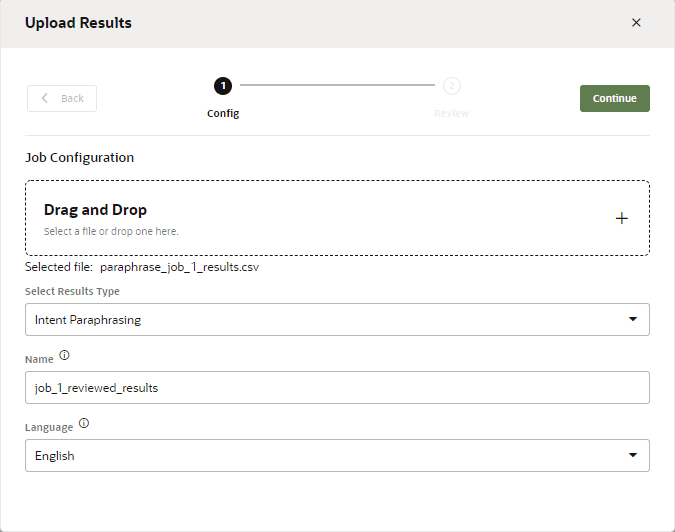Viewport: 675px width, 532px height.
Task: Click the step 2 circle indicator
Action: click(x=452, y=86)
